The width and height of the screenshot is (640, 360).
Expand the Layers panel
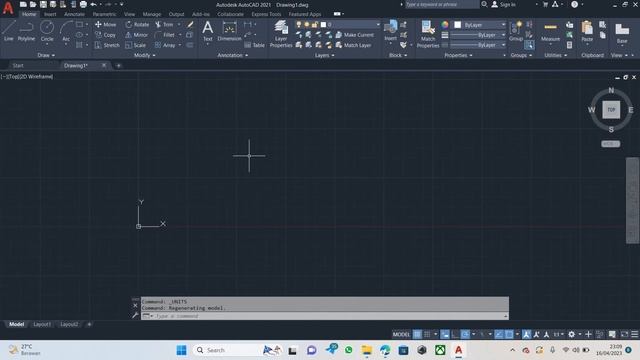[x=324, y=55]
